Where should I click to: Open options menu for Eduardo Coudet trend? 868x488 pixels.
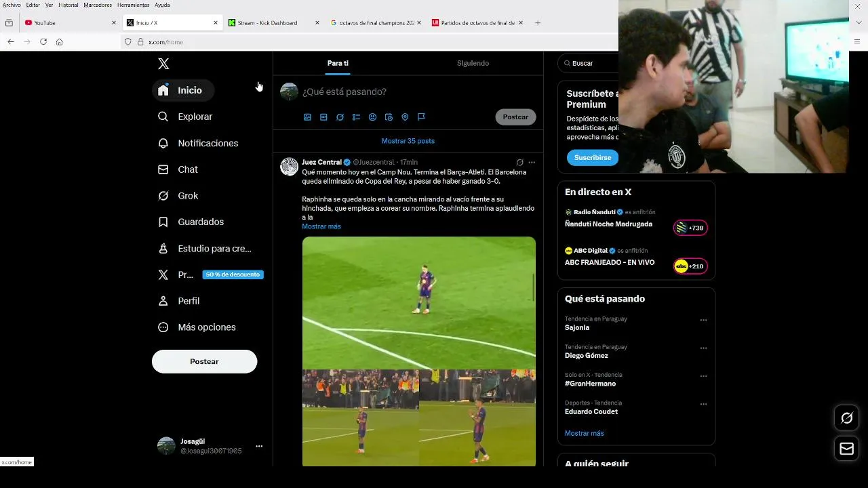point(703,404)
